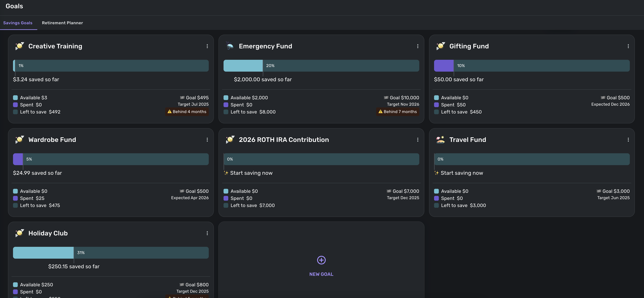Click the Holiday Club 31% progress bar
This screenshot has width=644, height=298.
click(110, 253)
